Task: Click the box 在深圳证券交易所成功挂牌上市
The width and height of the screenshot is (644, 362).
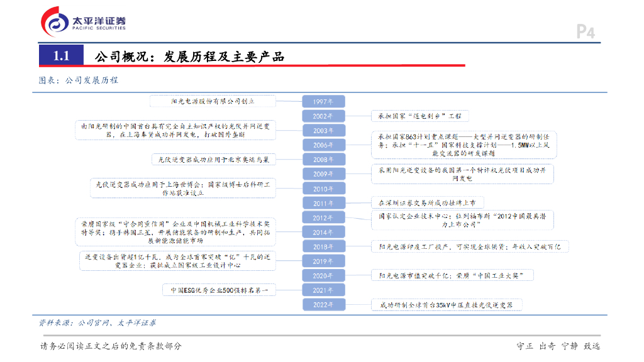Action: click(x=427, y=203)
